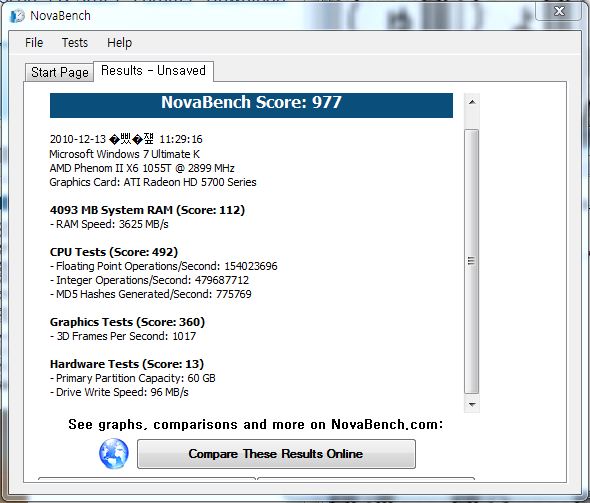Click the 4093 MB System RAM heading

[147, 210]
